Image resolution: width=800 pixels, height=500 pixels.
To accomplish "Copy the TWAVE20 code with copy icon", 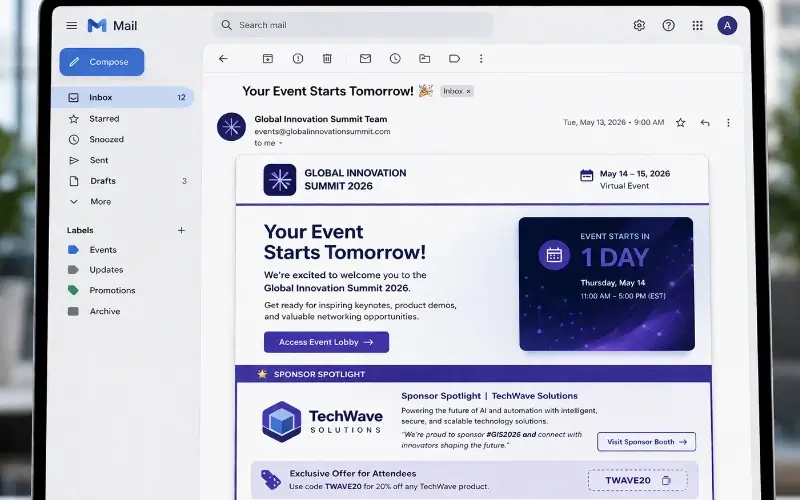I will [666, 480].
